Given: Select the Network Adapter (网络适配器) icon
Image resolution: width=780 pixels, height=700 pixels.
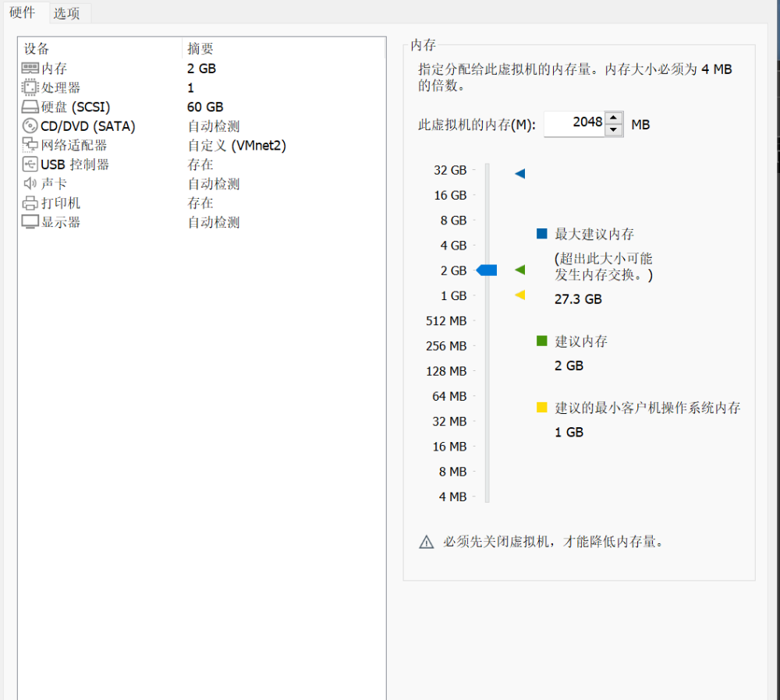Looking at the screenshot, I should coord(30,145).
